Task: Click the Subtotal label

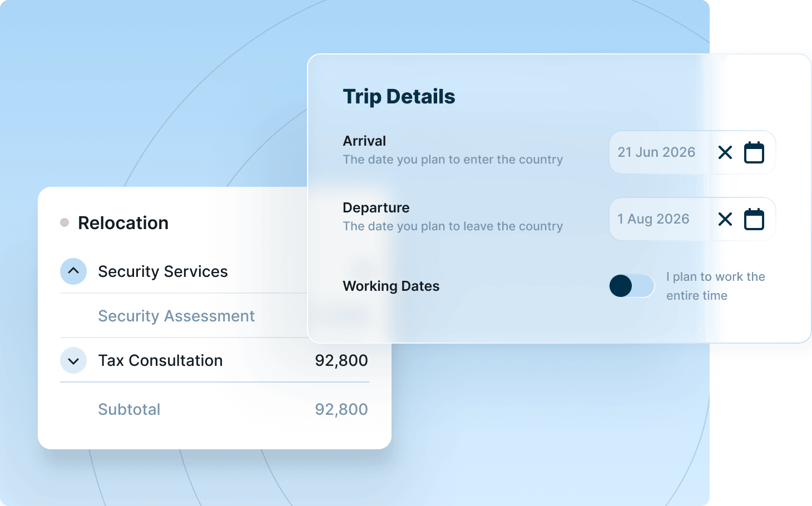Action: point(129,409)
